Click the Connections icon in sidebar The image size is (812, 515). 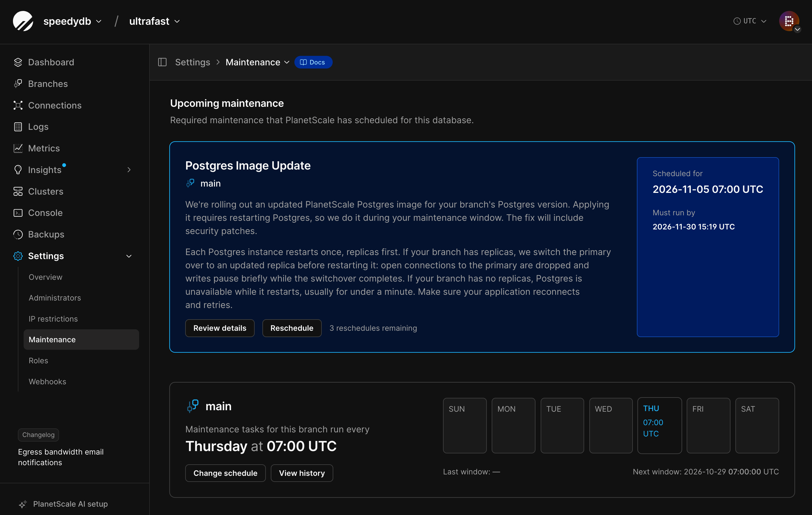18,105
